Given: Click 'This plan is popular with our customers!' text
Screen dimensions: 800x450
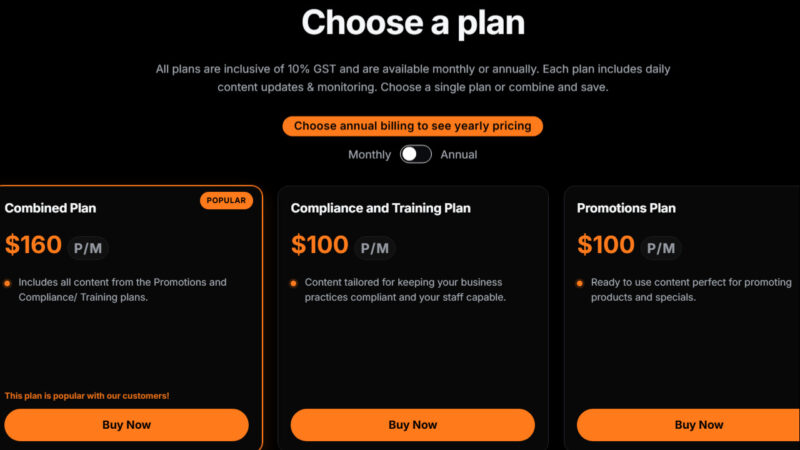Looking at the screenshot, I should (x=87, y=396).
